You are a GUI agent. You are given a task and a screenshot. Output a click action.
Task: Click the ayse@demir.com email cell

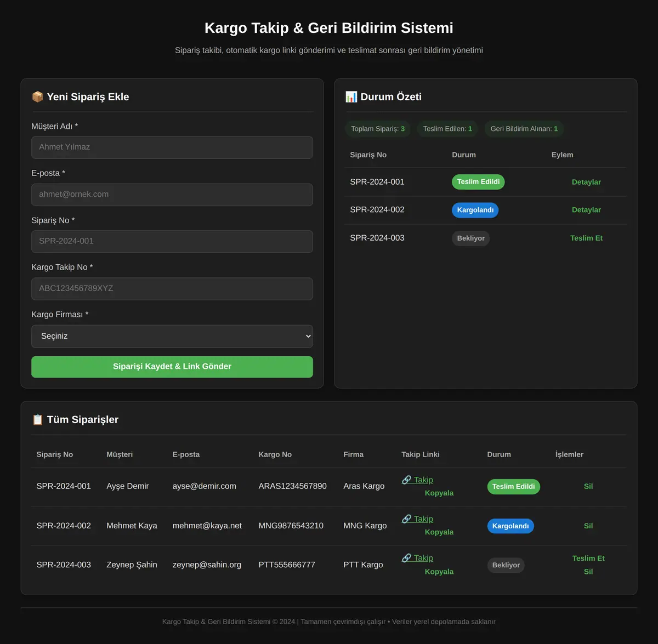[205, 486]
